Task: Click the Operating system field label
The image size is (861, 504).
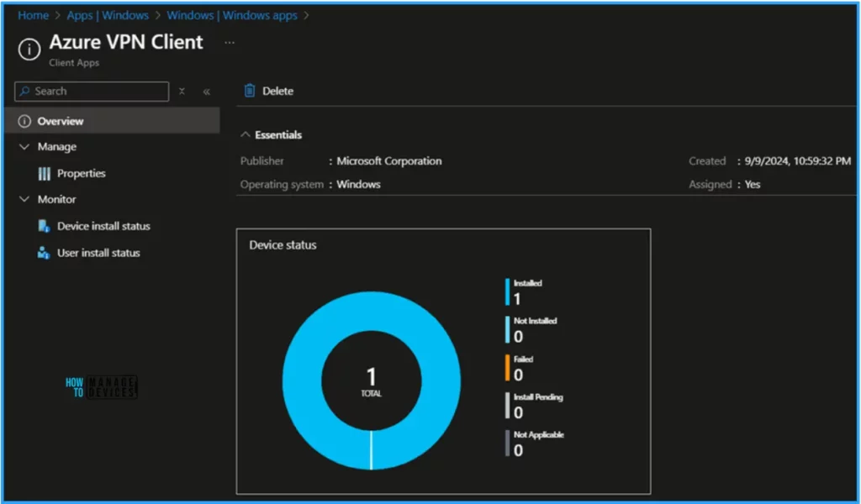Action: (x=282, y=184)
